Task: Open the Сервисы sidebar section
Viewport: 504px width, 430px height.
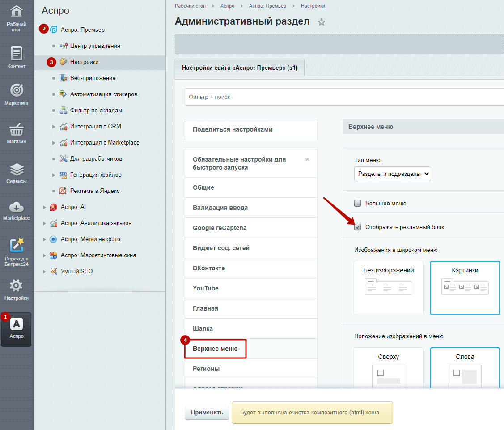Action: pos(17,173)
